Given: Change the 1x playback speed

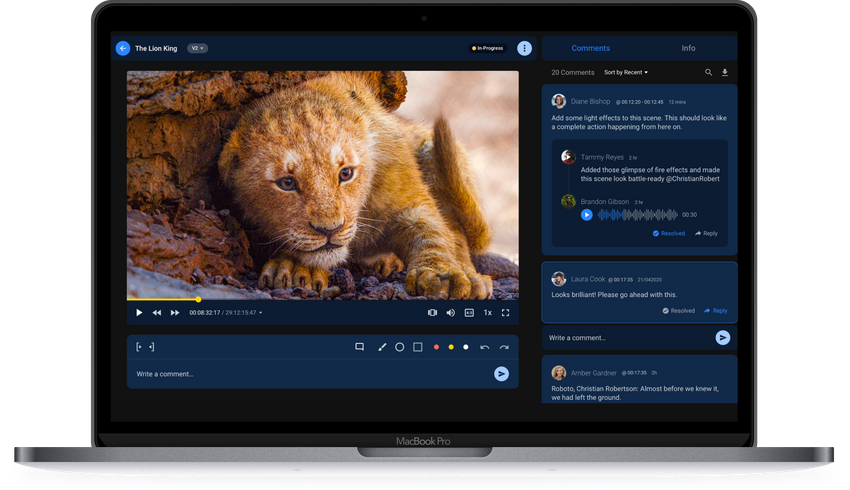Looking at the screenshot, I should [487, 313].
